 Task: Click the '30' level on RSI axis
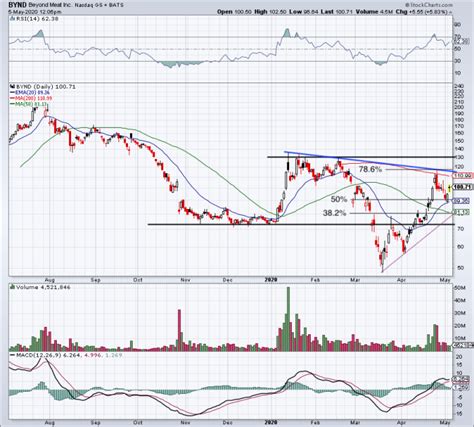pyautogui.click(x=457, y=61)
